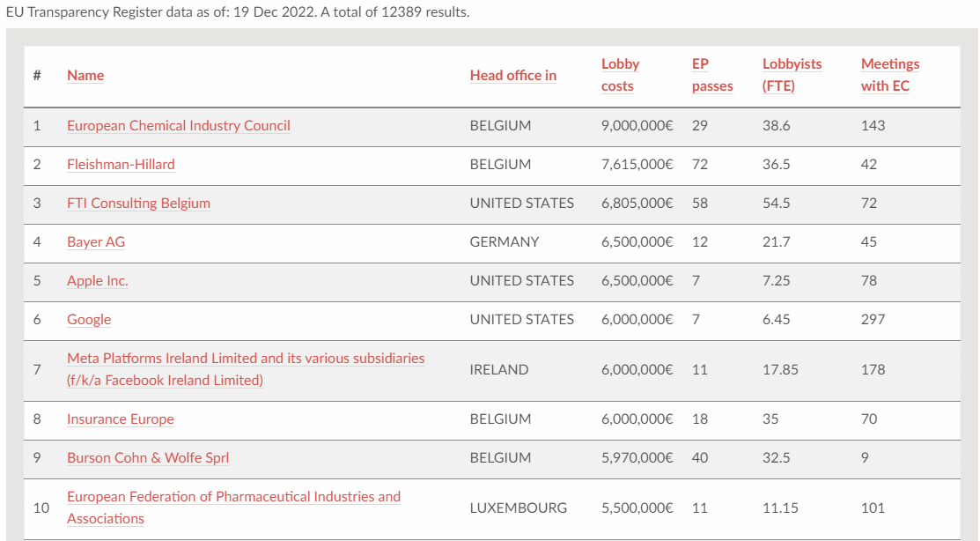Open FTI Consulting Belgium page
The height and width of the screenshot is (541, 980).
coord(138,204)
